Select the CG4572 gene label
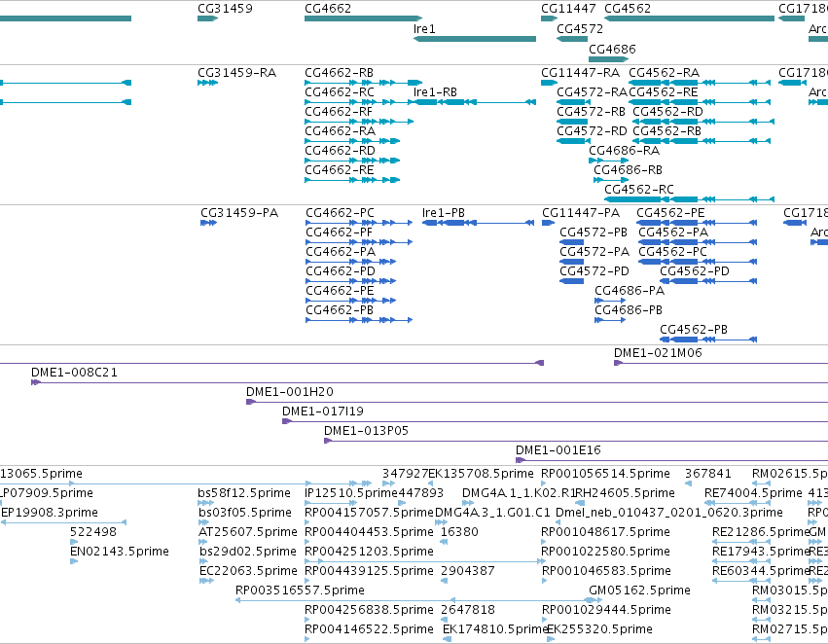This screenshot has width=828, height=644. tap(580, 29)
